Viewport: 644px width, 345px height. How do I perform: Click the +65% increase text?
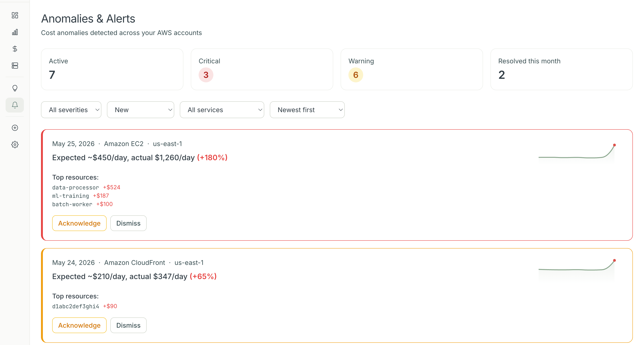tap(203, 276)
